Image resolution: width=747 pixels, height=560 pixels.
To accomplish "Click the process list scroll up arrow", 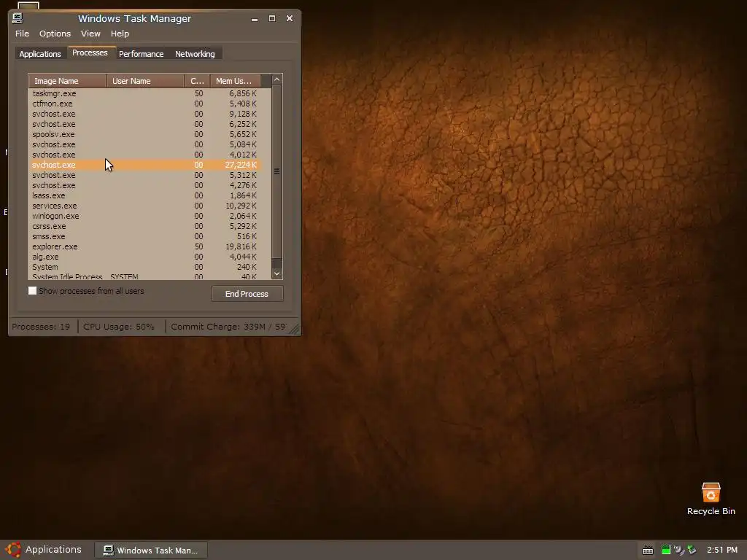I will pyautogui.click(x=276, y=79).
